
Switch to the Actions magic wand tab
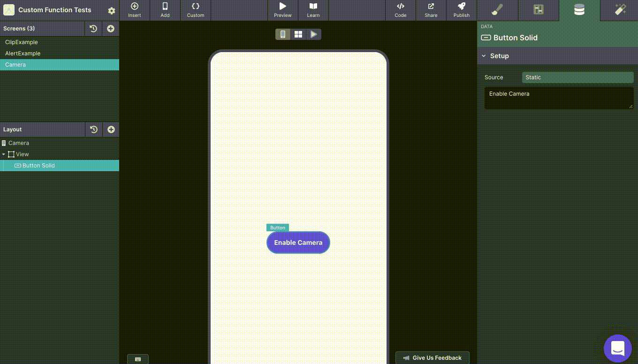620,10
